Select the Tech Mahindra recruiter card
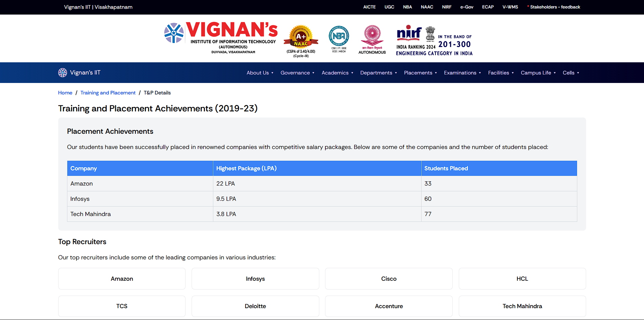The height and width of the screenshot is (320, 644). (x=522, y=306)
